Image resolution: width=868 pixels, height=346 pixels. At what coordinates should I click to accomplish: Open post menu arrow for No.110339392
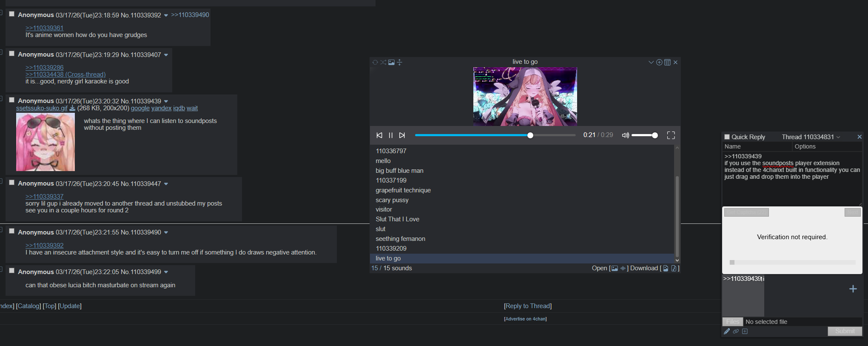166,16
